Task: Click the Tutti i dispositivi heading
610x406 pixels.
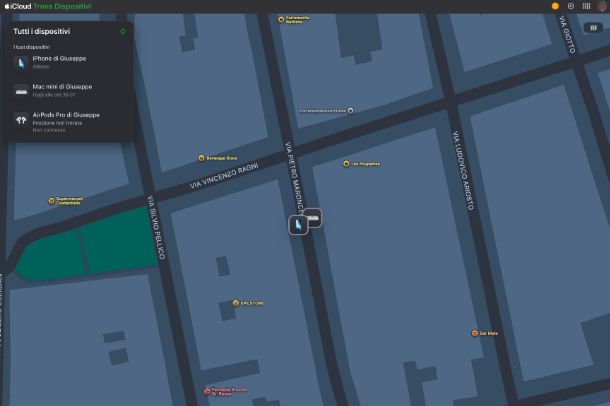Action: (42, 32)
